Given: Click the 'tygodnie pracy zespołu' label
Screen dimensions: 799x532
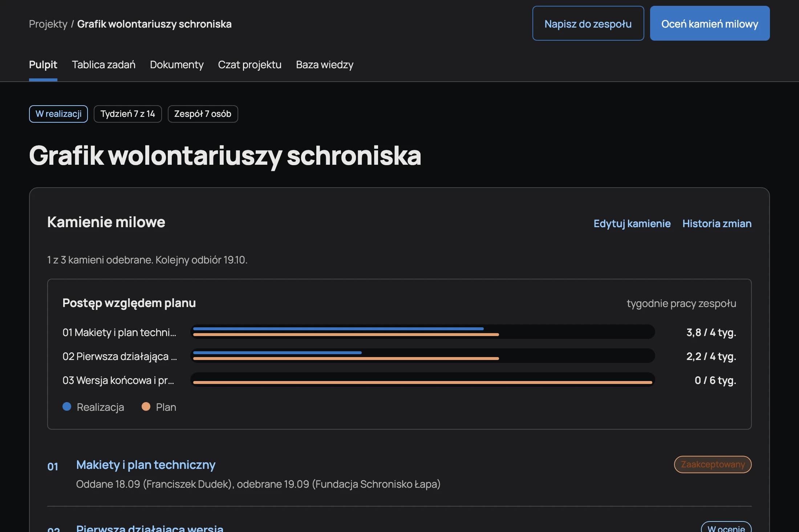Looking at the screenshot, I should 681,303.
